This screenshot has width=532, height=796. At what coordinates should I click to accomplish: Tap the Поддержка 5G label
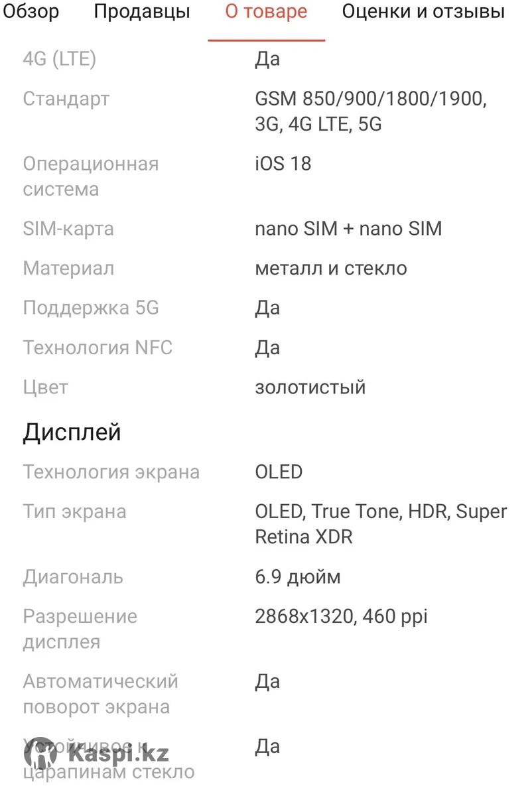coord(91,308)
